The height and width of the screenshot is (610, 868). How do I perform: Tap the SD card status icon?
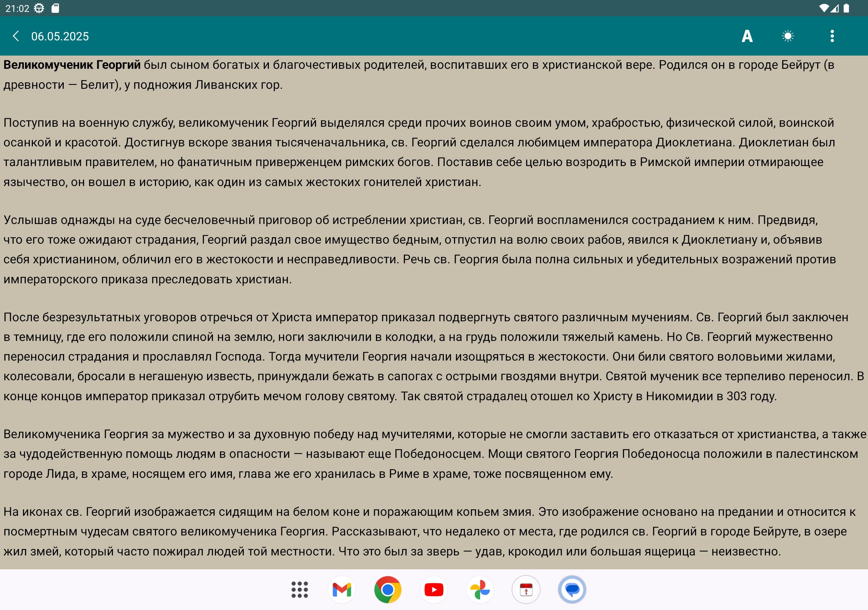click(x=55, y=8)
